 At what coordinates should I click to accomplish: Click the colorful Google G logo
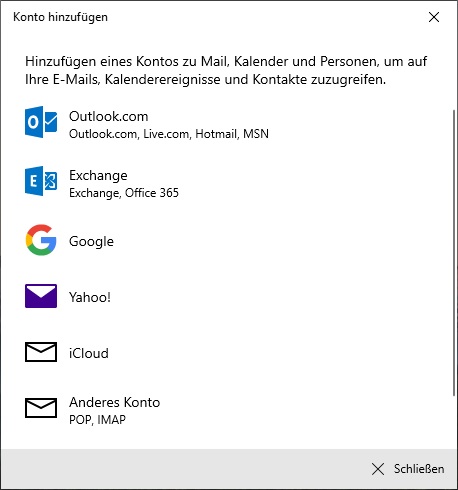41,240
